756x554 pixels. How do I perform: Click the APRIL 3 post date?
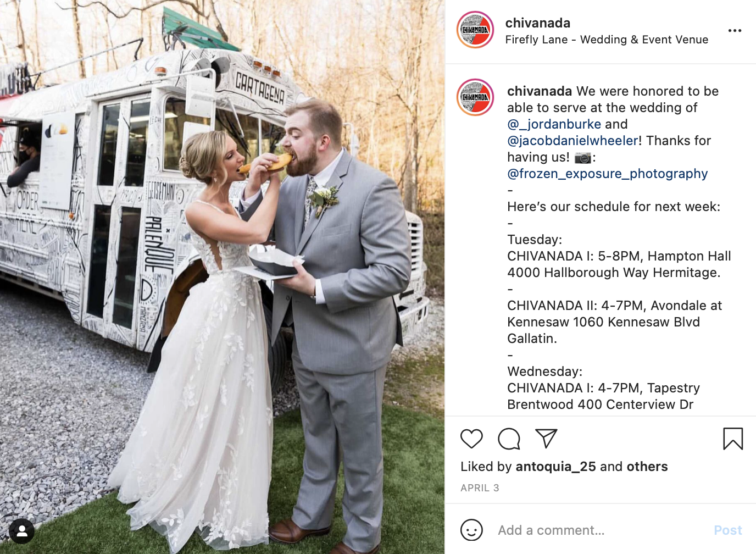tap(480, 488)
